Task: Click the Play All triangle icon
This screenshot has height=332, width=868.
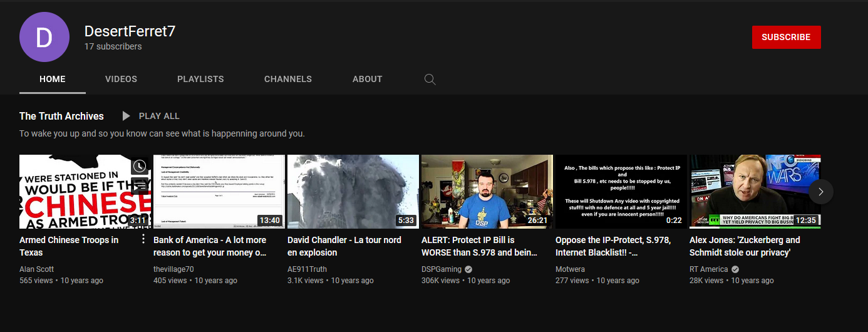Action: tap(126, 116)
